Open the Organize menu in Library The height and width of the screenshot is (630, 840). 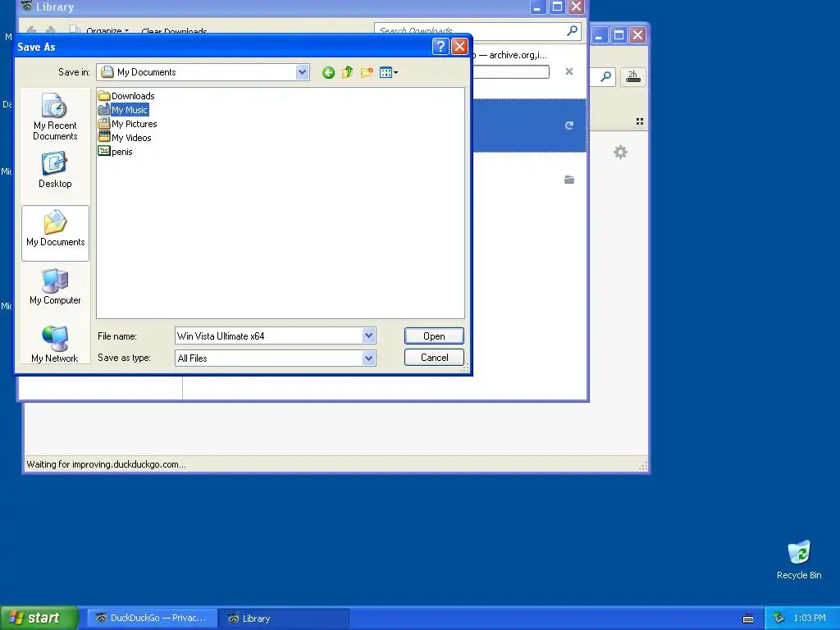click(107, 31)
